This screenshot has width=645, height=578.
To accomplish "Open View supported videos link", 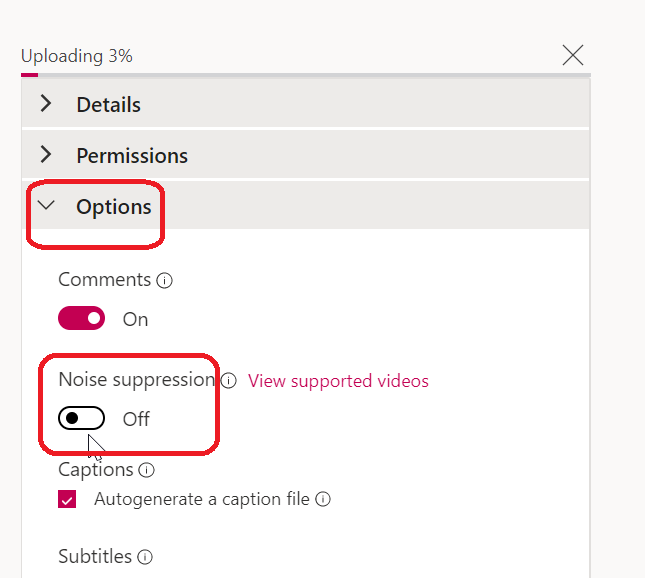I will click(x=338, y=381).
